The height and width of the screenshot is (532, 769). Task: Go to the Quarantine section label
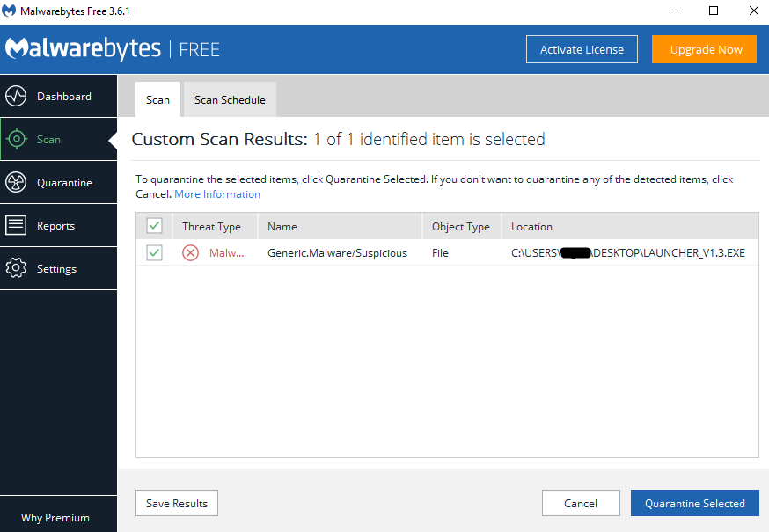click(x=65, y=182)
